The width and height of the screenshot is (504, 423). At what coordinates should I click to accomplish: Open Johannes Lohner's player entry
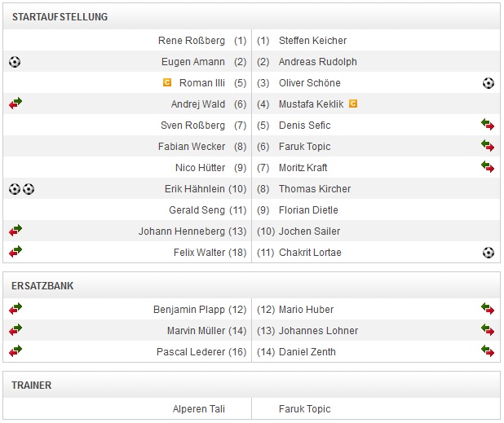318,331
